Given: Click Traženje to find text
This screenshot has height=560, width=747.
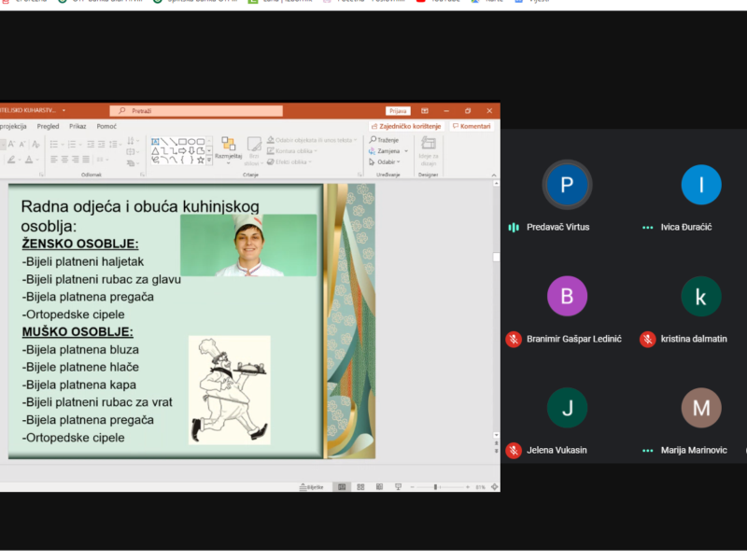Looking at the screenshot, I should pyautogui.click(x=384, y=140).
